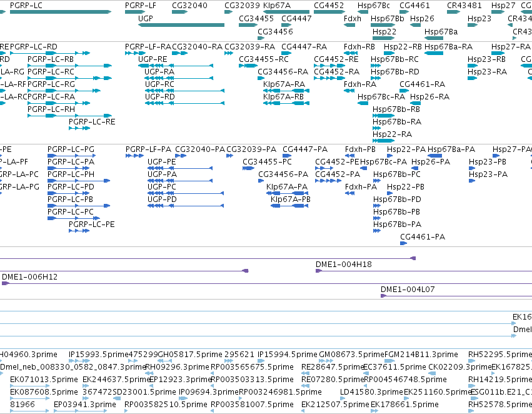Click transcript PGRP-LC-RH label
Image resolution: width=532 pixels, height=414 pixels.
pos(51,109)
